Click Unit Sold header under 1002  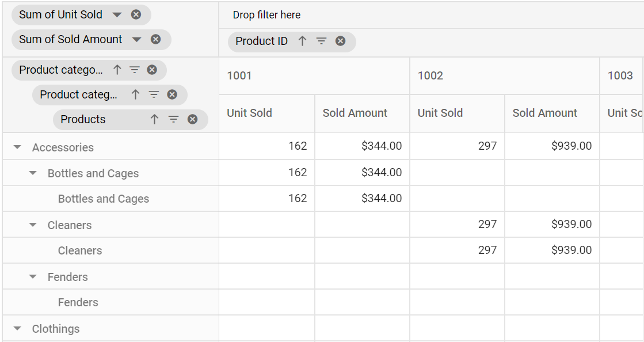click(457, 113)
